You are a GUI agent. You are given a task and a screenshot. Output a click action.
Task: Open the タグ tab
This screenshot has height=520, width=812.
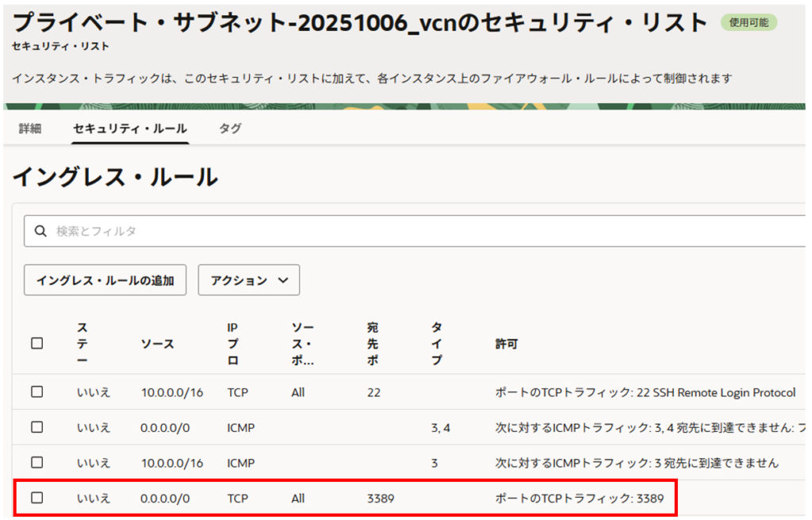[230, 128]
